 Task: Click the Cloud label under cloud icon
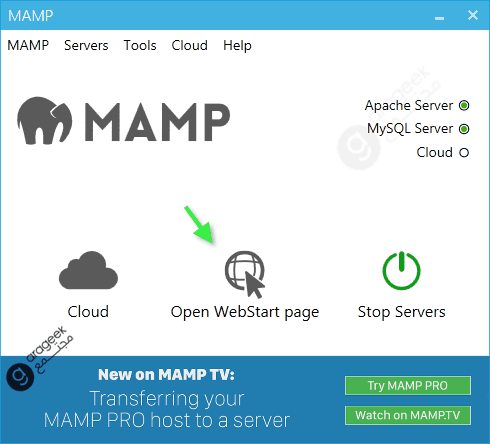(x=88, y=312)
